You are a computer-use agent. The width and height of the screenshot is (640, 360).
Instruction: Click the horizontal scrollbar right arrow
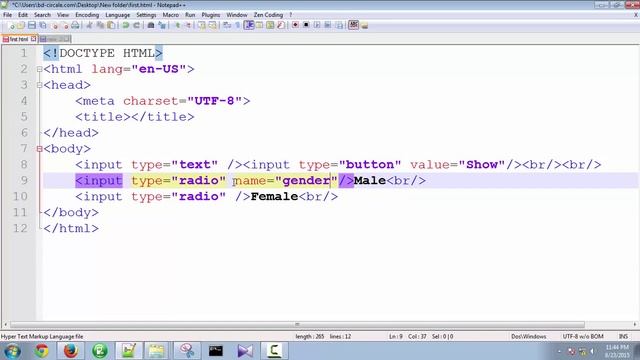[635, 324]
